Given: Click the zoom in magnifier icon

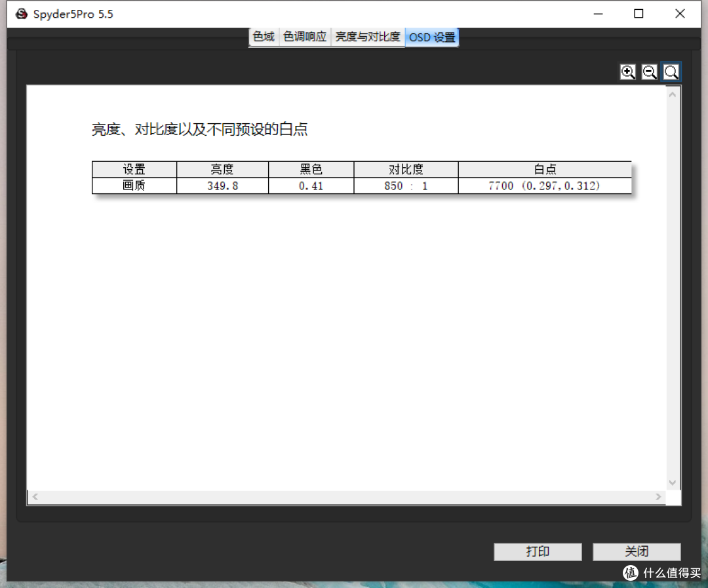Looking at the screenshot, I should point(627,72).
